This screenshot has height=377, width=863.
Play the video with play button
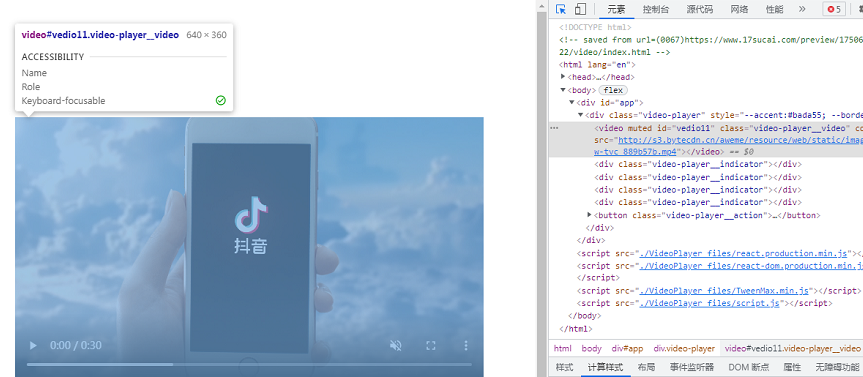pyautogui.click(x=33, y=346)
